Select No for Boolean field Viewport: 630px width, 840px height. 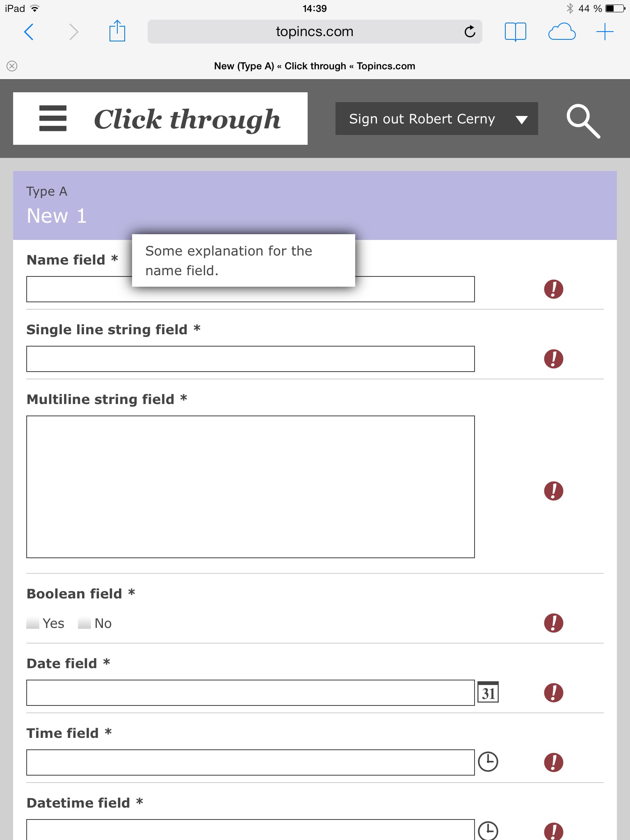click(84, 623)
